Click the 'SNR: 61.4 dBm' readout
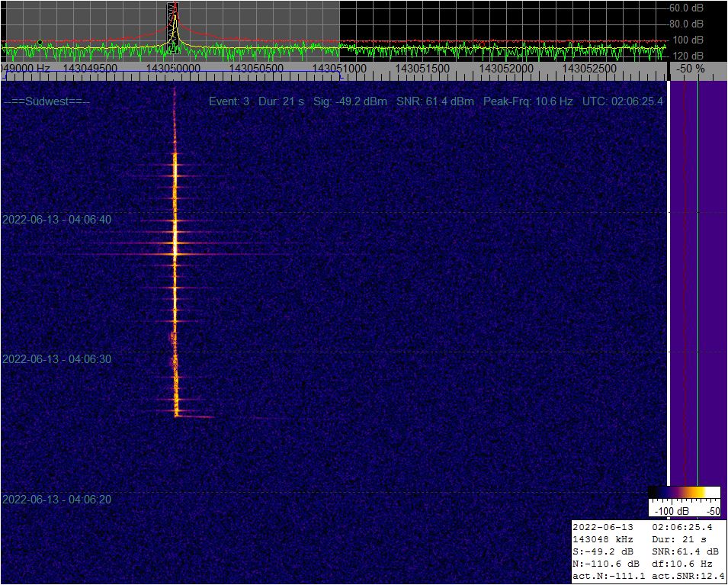 pyautogui.click(x=435, y=101)
